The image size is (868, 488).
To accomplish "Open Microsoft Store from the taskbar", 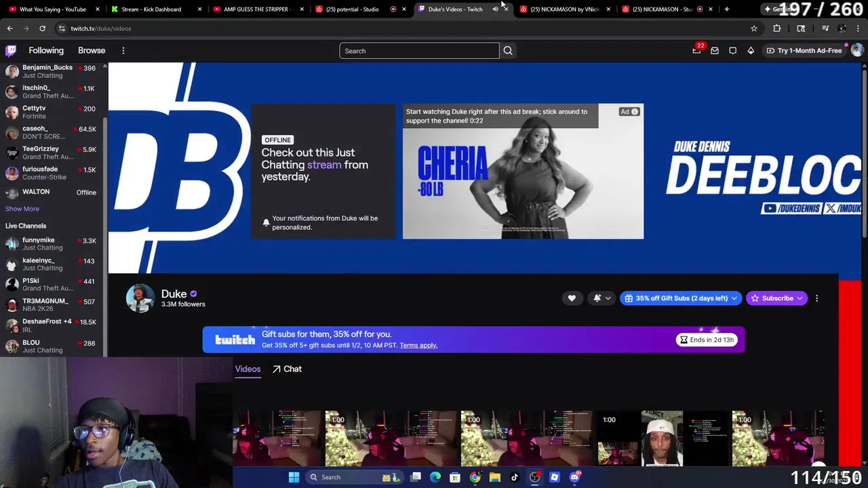I will 455,477.
